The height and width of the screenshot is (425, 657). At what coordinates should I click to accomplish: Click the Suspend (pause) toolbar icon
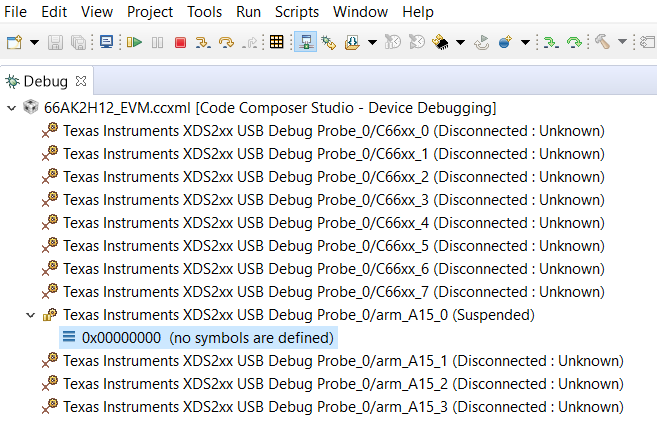coord(157,42)
